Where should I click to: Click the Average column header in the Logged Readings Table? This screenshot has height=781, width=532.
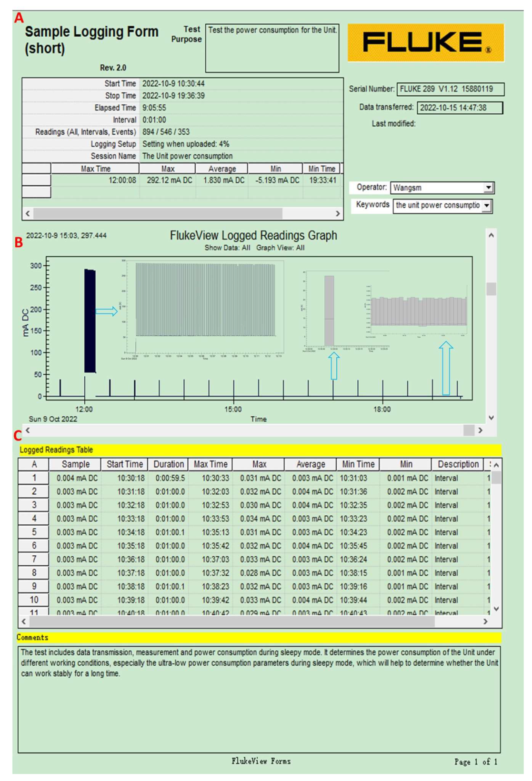pos(311,464)
